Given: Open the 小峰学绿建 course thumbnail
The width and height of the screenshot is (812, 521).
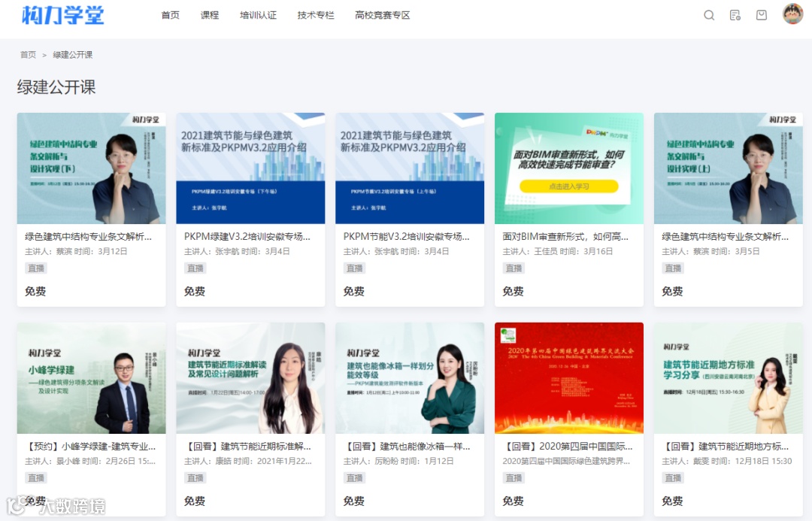Looking at the screenshot, I should tap(92, 378).
